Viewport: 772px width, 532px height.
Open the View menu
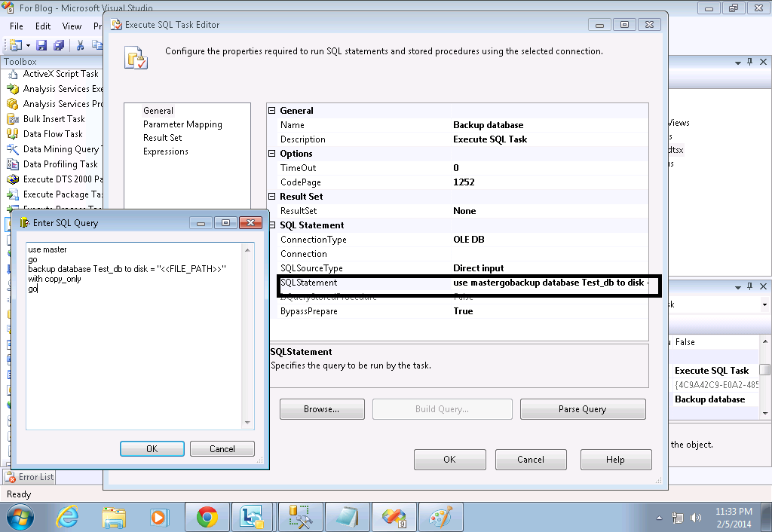[x=72, y=26]
